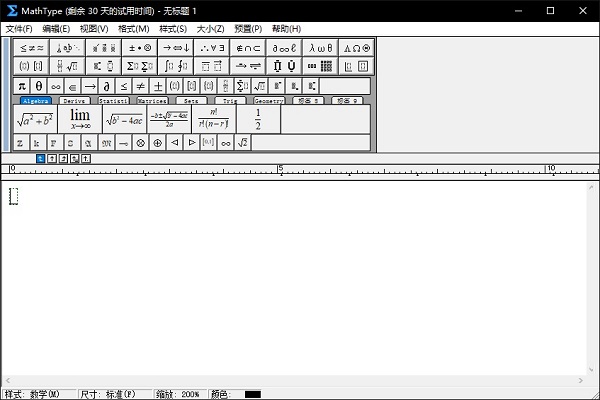Open the overbar and underbar templates palette
The width and height of the screenshot is (600, 400).
point(212,66)
